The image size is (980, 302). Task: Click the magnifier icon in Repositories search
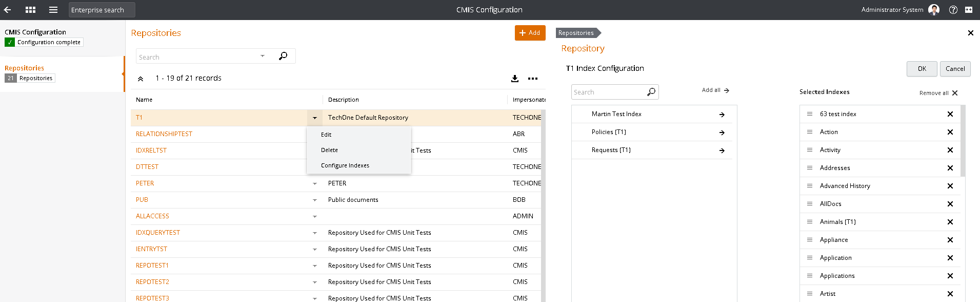[x=283, y=56]
